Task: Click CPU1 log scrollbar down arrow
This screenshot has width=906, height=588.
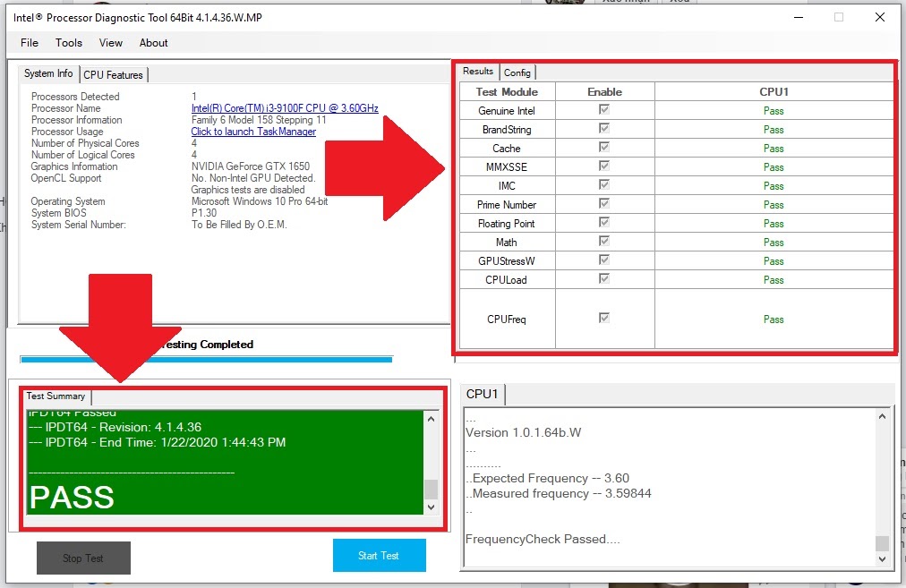Action: 882,559
